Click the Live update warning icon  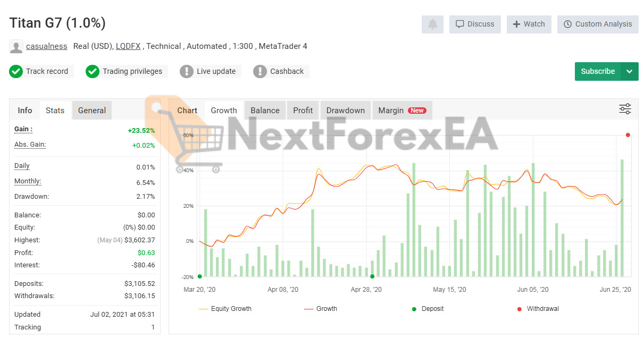187,71
